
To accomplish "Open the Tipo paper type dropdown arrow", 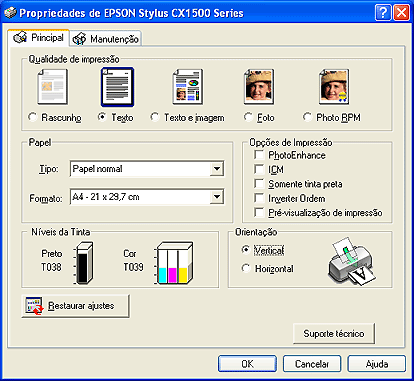I will click(x=217, y=169).
